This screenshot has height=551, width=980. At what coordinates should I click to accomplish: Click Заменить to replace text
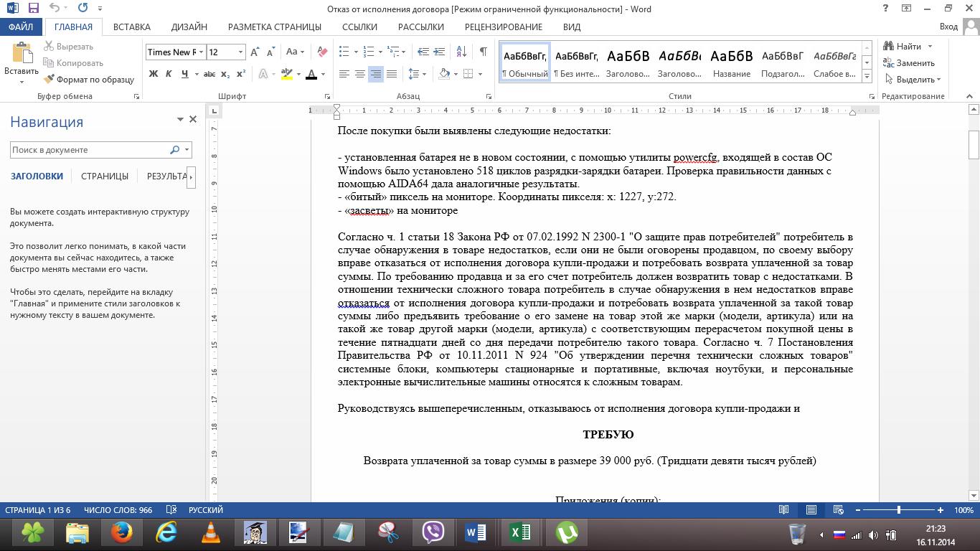(x=908, y=63)
